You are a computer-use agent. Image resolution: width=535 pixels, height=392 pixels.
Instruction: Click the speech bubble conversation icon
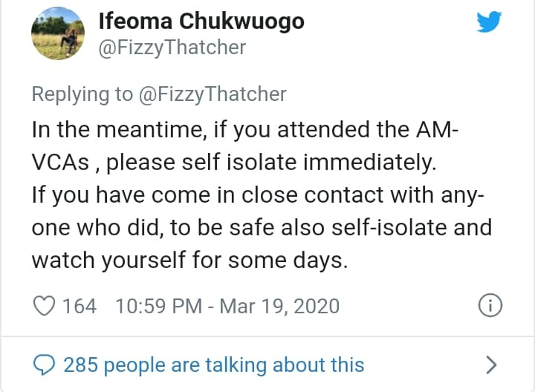point(45,365)
